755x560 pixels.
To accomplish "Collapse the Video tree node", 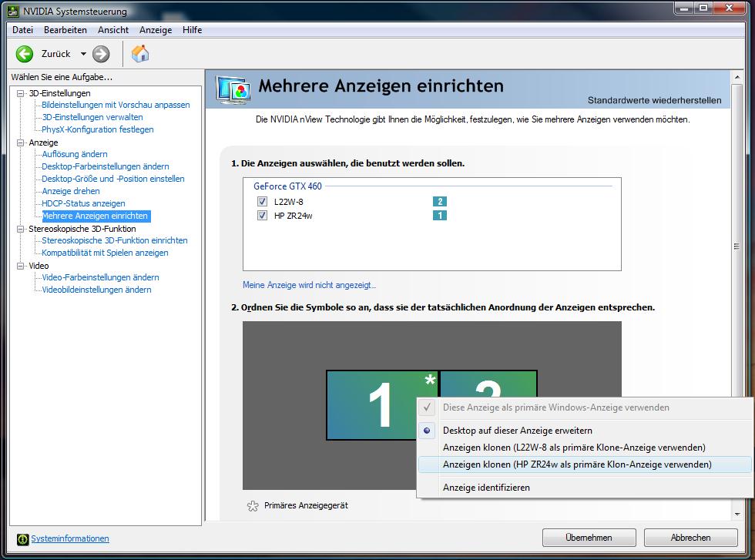I will coord(20,266).
